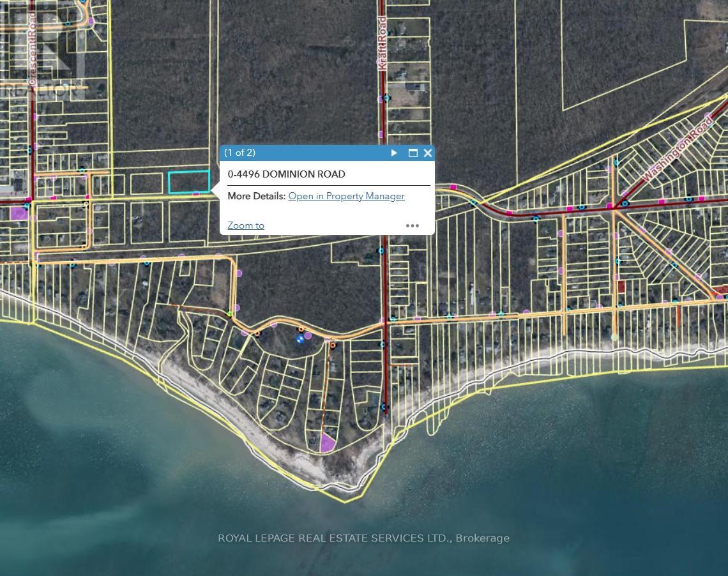Select the cyan-highlighted listing parcel
The image size is (728, 576).
[190, 183]
